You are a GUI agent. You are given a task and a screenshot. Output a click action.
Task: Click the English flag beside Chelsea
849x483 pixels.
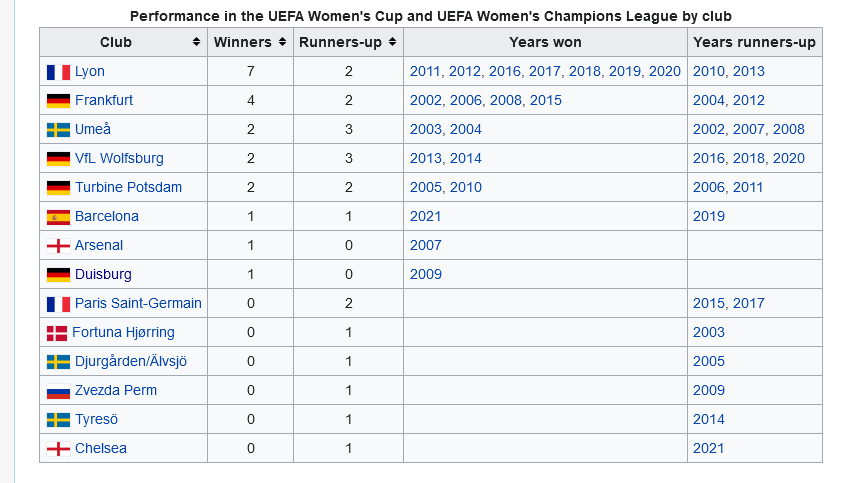(x=58, y=449)
